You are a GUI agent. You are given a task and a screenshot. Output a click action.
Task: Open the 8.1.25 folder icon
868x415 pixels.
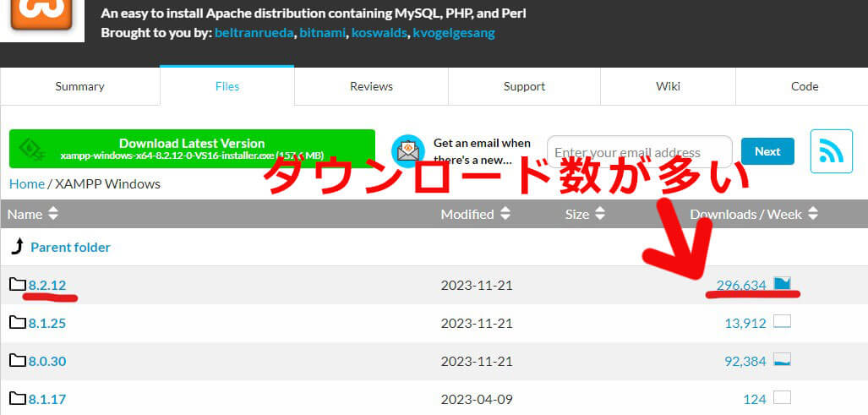pyautogui.click(x=18, y=322)
